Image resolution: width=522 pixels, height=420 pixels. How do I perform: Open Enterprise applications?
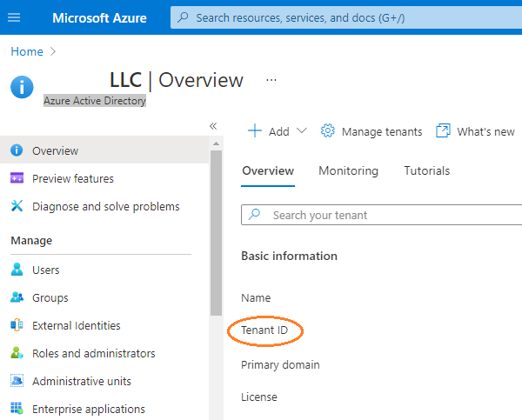point(89,409)
